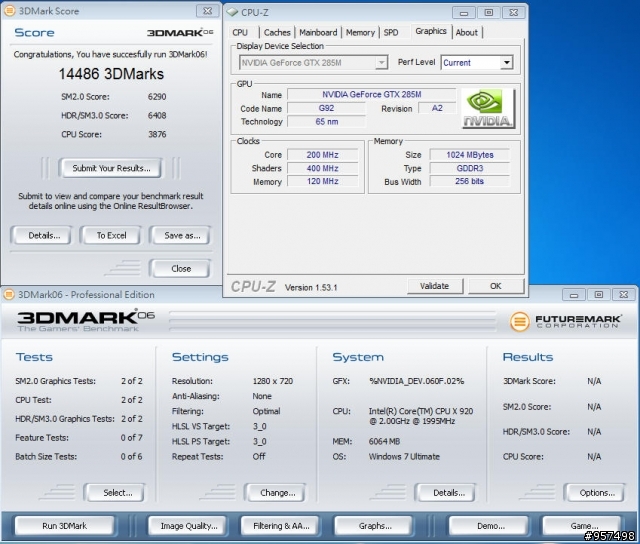
Task: Maximize the 3DMark06 Professional Edition window
Action: point(598,294)
